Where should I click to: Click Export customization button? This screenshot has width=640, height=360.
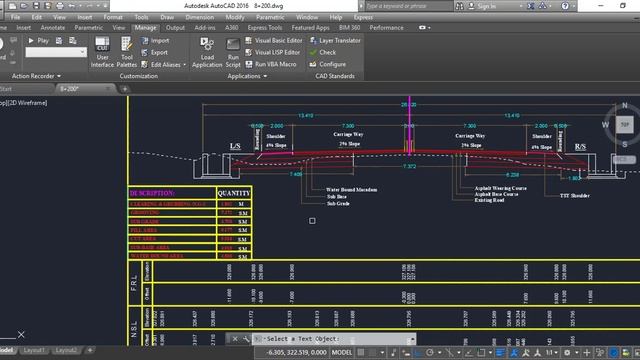tap(154, 52)
